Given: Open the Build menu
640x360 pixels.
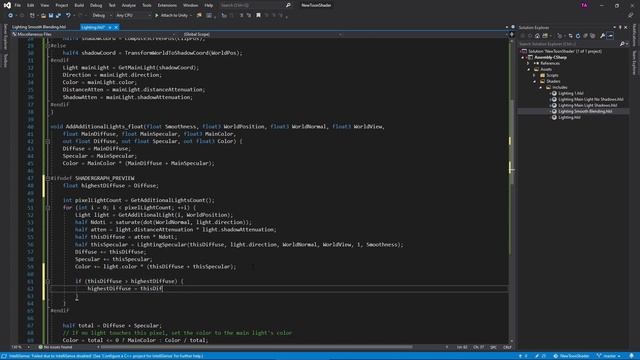Looking at the screenshot, I should pyautogui.click(x=79, y=5).
